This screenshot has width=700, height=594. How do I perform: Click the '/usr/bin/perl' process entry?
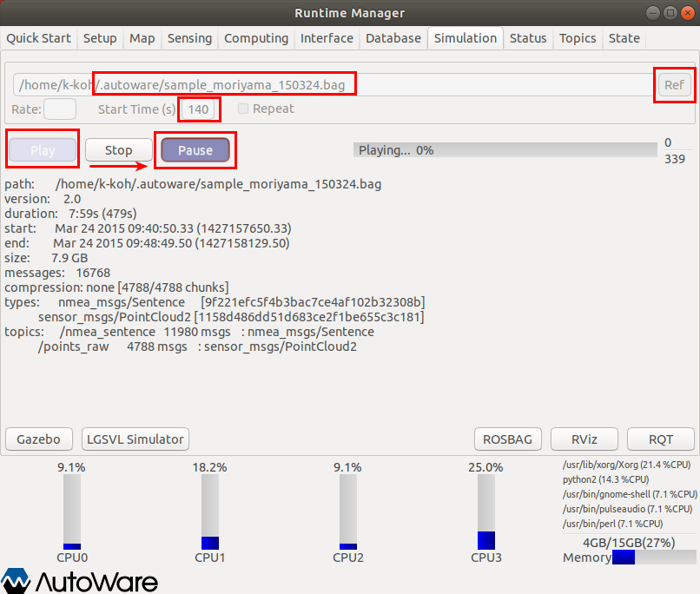pyautogui.click(x=612, y=524)
